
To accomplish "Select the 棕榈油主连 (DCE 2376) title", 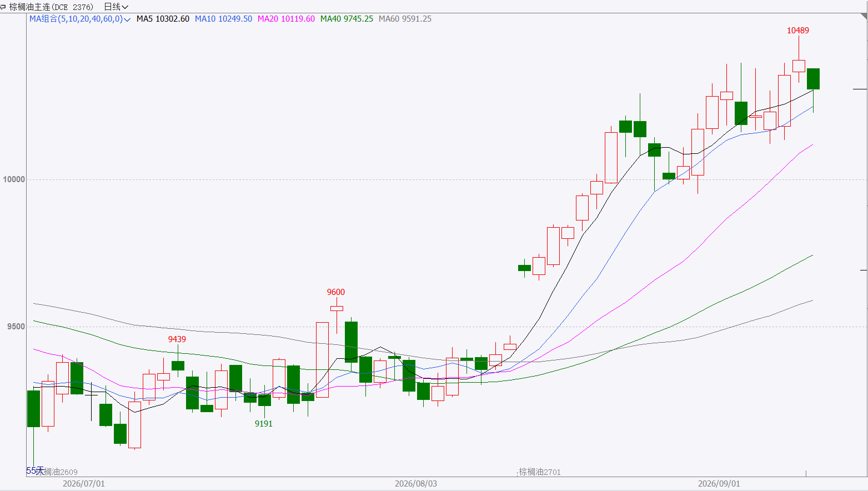I will 52,7.
